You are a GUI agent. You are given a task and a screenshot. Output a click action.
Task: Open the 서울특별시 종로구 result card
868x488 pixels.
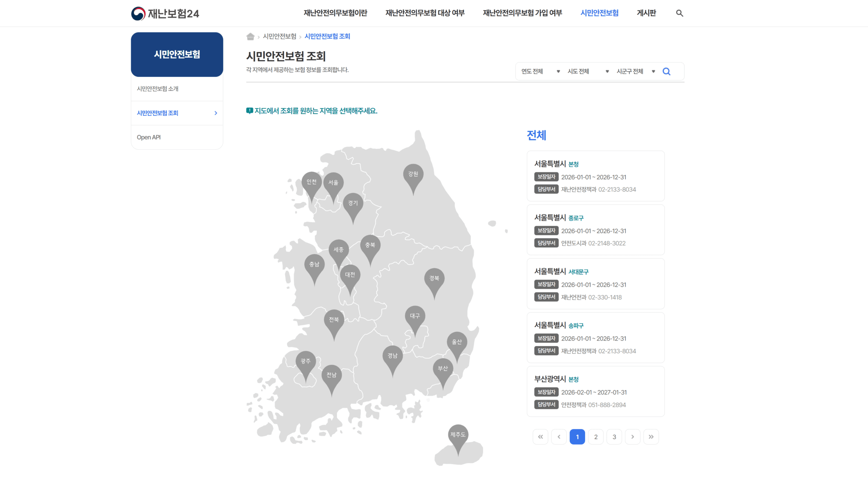(x=595, y=230)
